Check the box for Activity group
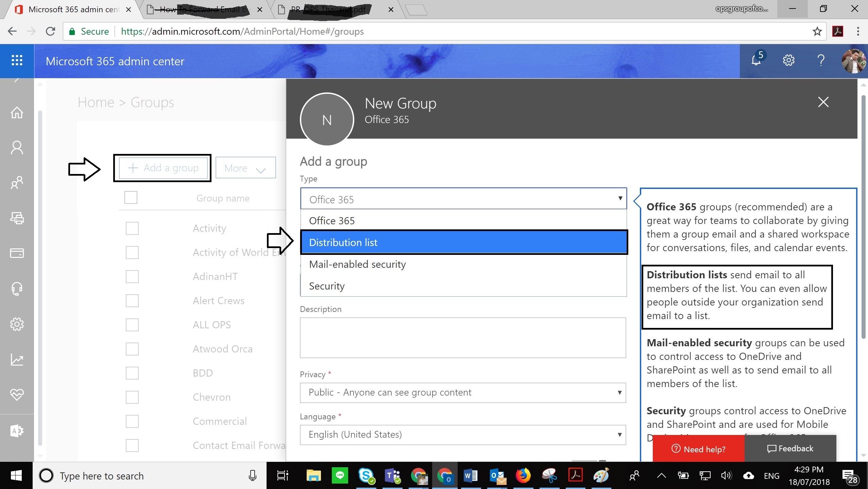Viewport: 868px width, 489px height. point(132,228)
